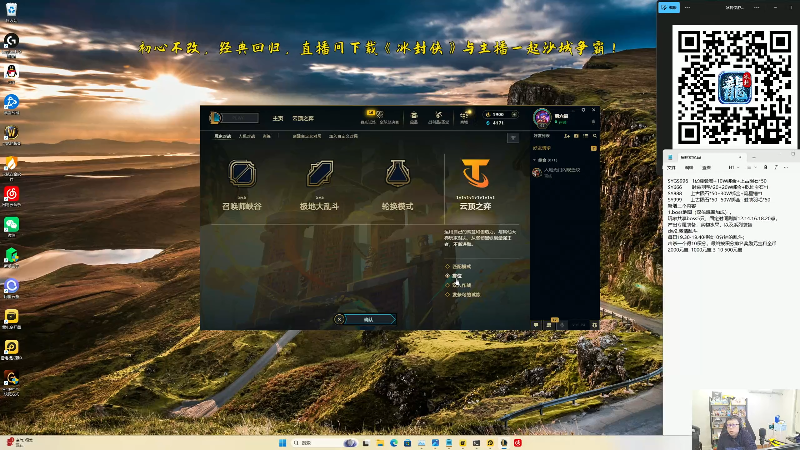Open the League client taskbar icon
This screenshot has height=450, width=800.
(x=504, y=443)
